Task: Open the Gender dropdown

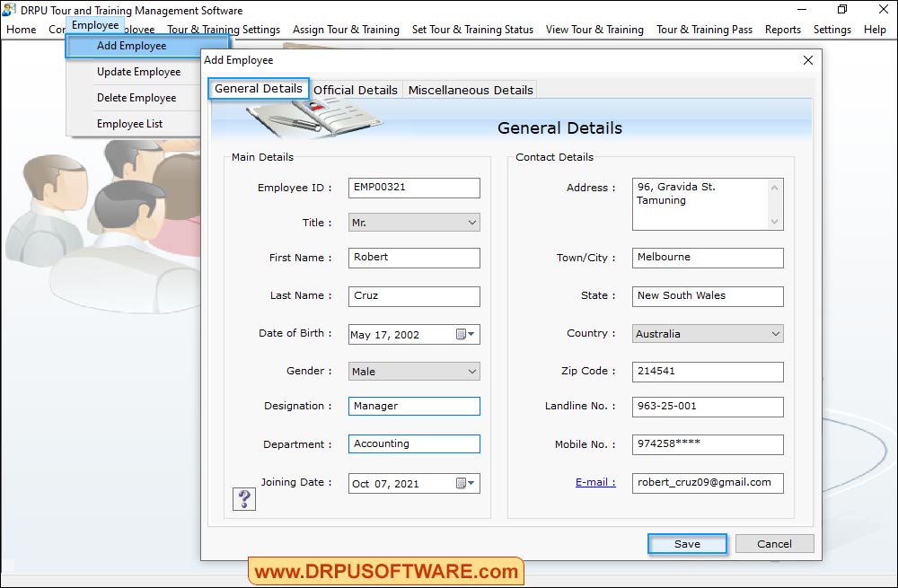Action: (x=471, y=371)
